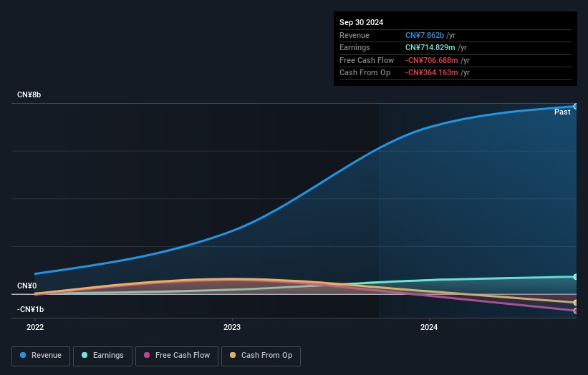Click the Cash From Op label in tooltip
This screenshot has height=375, width=588.
click(365, 73)
